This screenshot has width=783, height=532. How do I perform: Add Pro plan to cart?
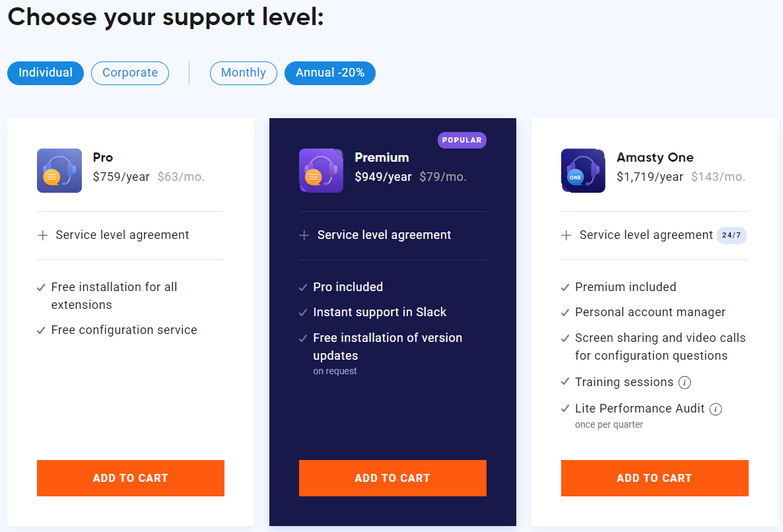click(131, 478)
